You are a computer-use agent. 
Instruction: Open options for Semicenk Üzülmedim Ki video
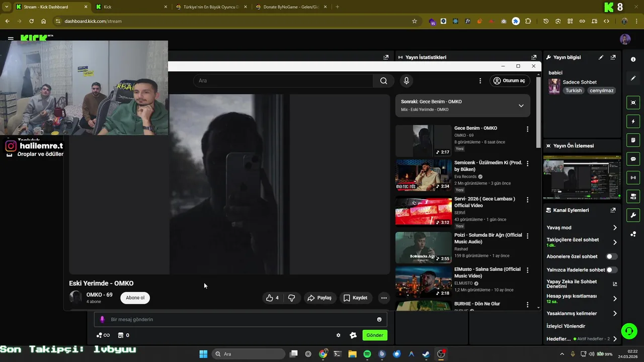(x=527, y=164)
